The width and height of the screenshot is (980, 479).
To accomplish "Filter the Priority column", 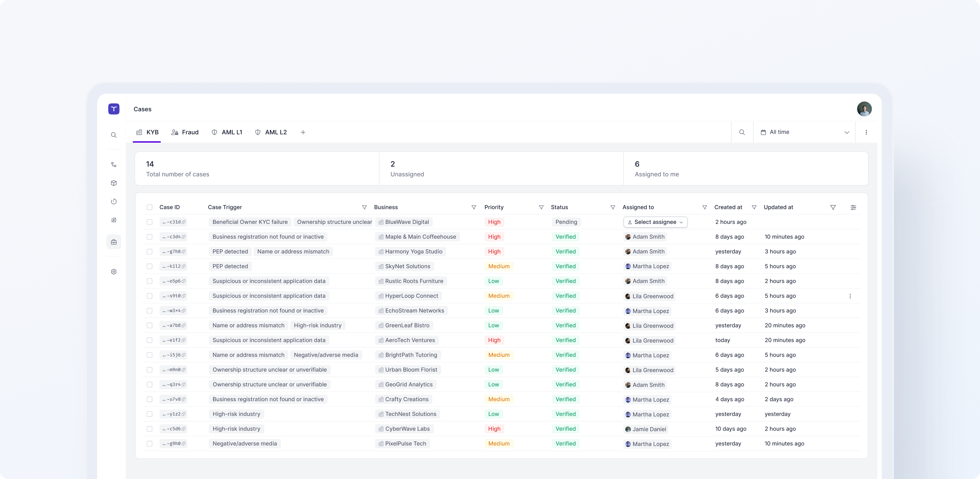I will coord(541,207).
